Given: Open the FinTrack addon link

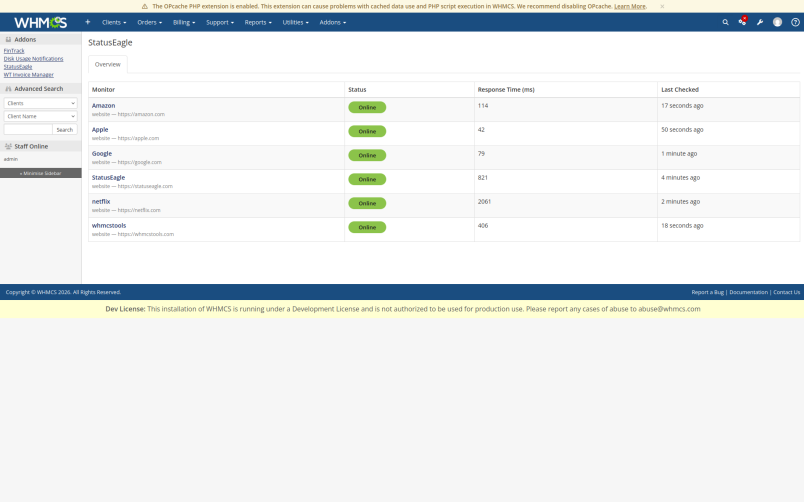Looking at the screenshot, I should (14, 51).
